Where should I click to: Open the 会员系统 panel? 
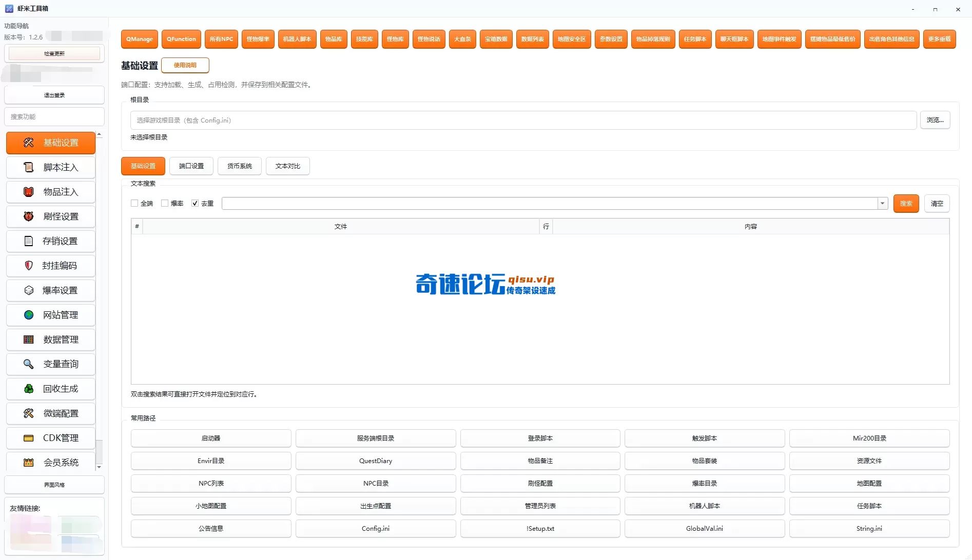(50, 462)
